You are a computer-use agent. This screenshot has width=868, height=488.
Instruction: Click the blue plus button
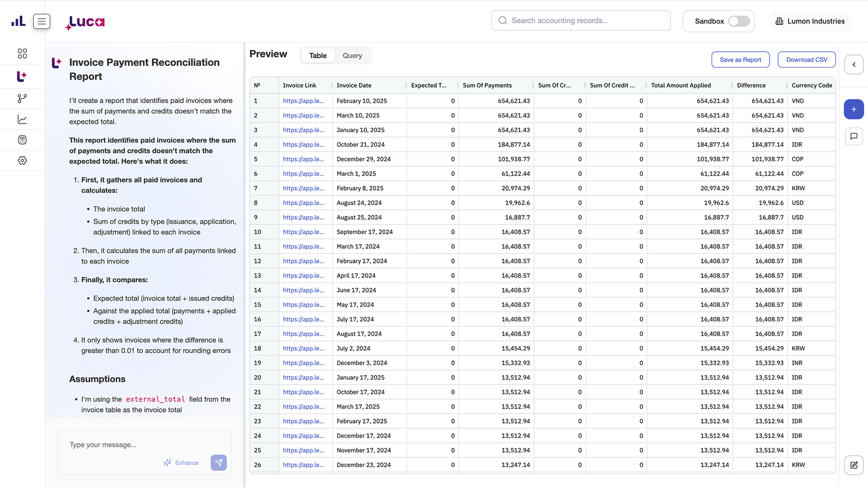click(854, 109)
